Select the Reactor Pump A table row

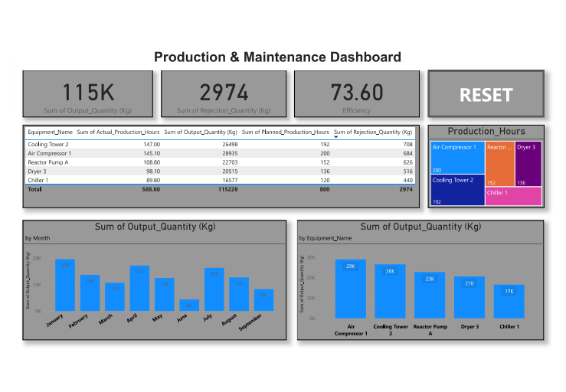tap(220, 162)
